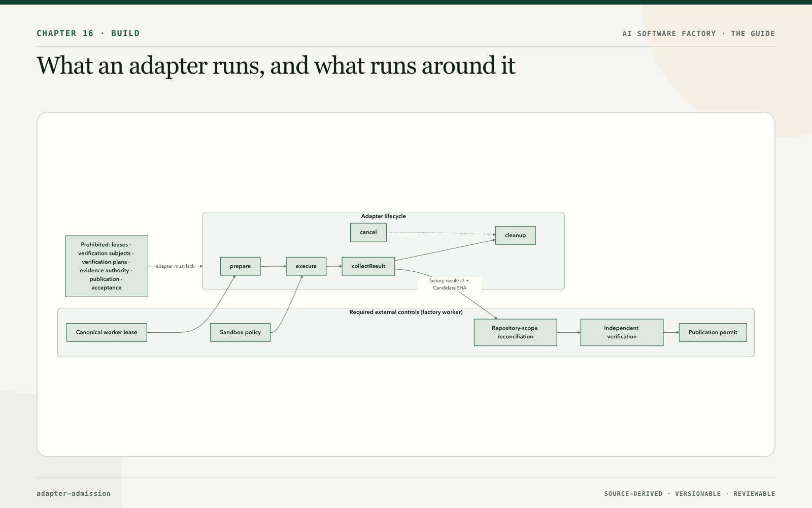Click the 'Repository-scope reconciliation' box

(x=515, y=332)
